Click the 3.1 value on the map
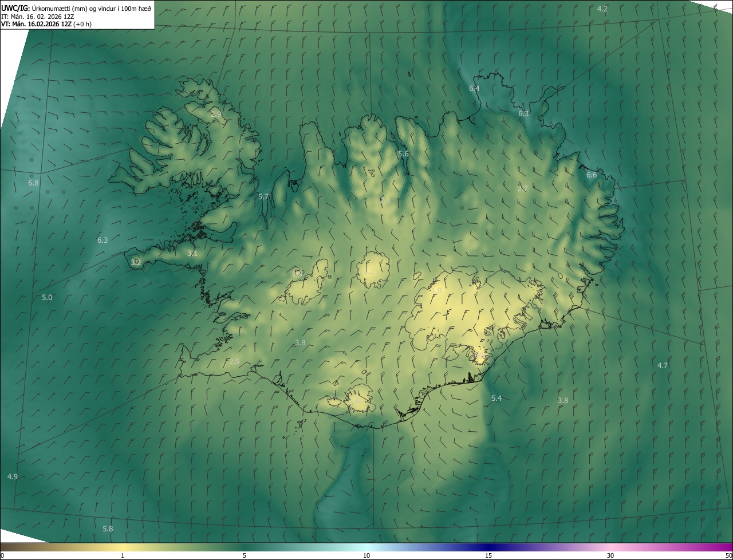 pyautogui.click(x=192, y=253)
